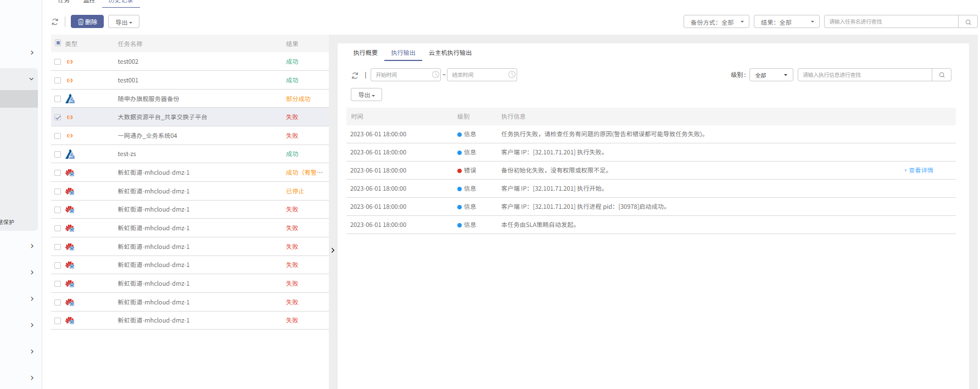Switch to the 云主机执行输出 tab
The image size is (980, 389).
coord(450,53)
